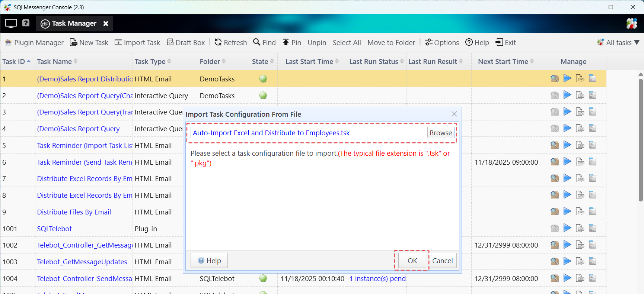Image resolution: width=644 pixels, height=294 pixels.
Task: Run task 1 using its blue play icon
Action: [567, 78]
